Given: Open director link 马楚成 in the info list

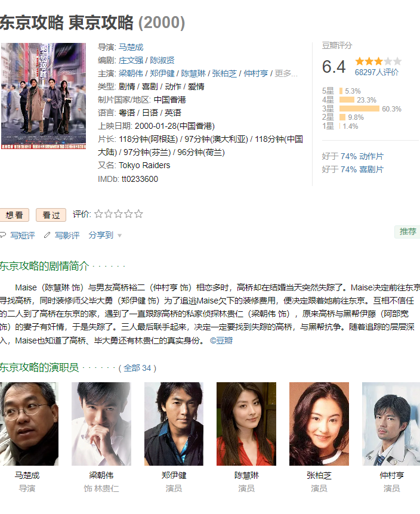Looking at the screenshot, I should [x=131, y=47].
